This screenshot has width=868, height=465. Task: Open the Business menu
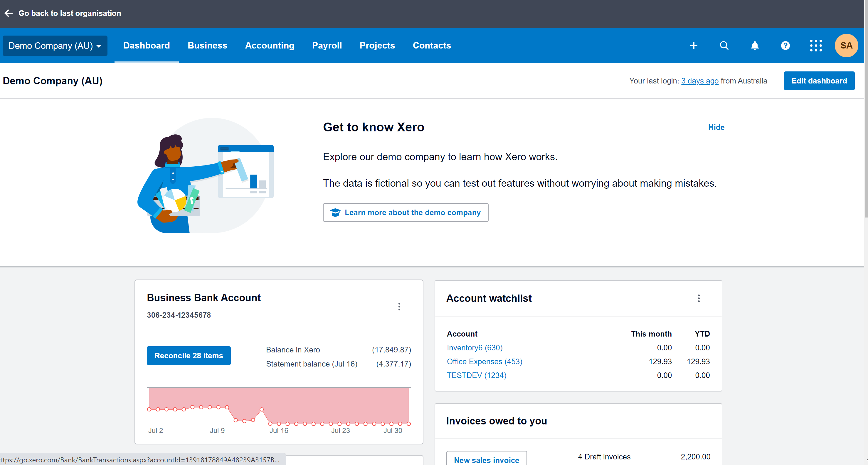point(207,46)
